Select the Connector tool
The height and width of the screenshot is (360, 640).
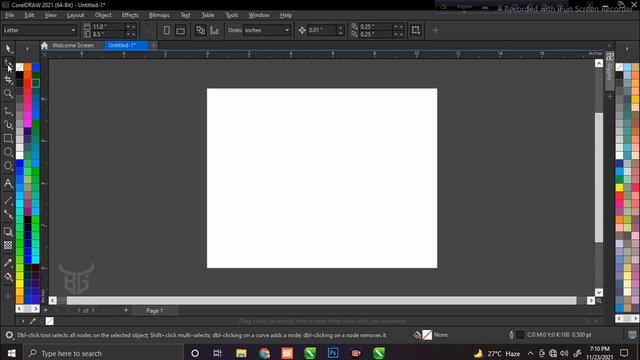click(8, 214)
